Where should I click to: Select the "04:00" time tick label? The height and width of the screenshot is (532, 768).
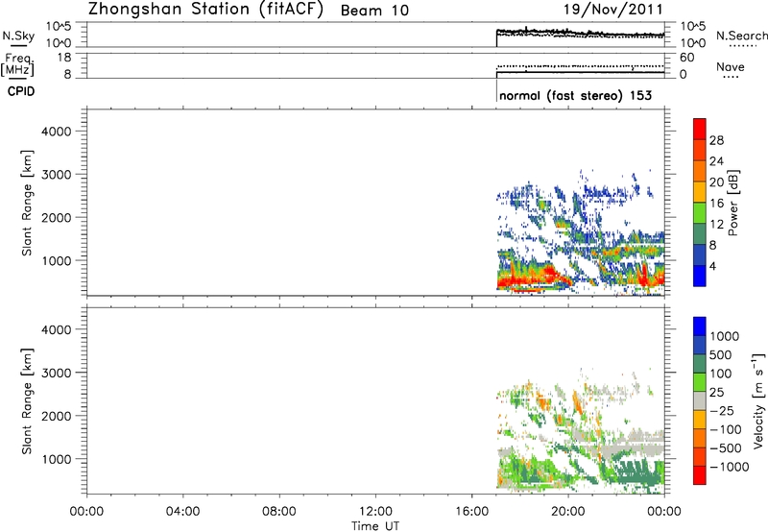(x=182, y=512)
